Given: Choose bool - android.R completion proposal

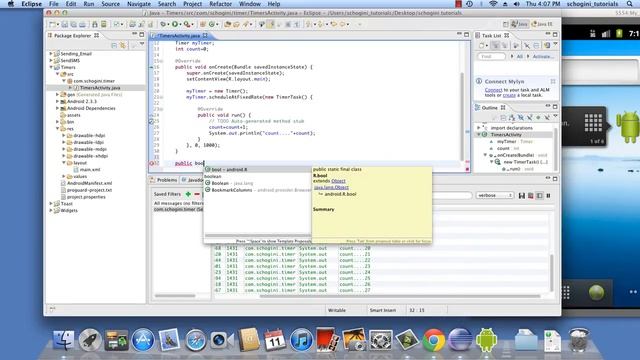Looking at the screenshot, I should [x=257, y=169].
